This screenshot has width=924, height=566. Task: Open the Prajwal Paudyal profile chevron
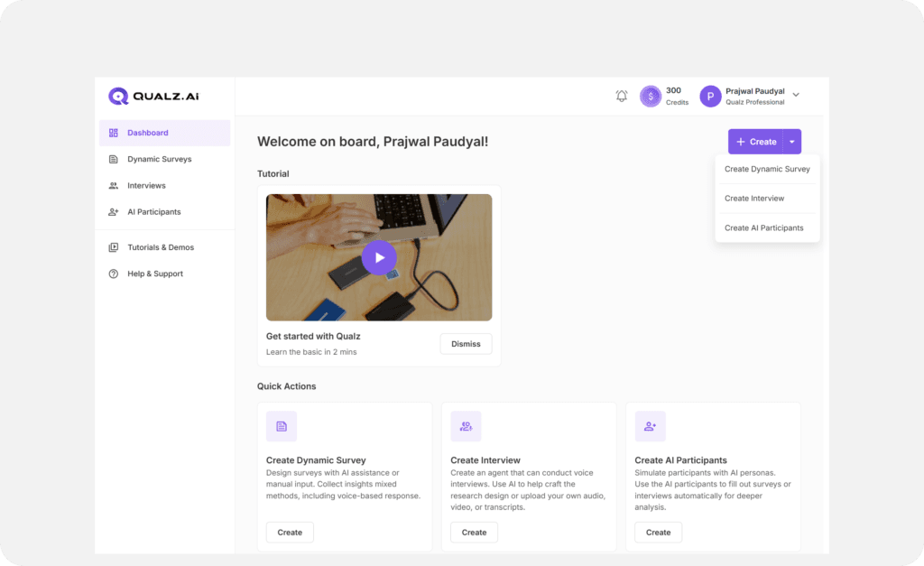(795, 94)
